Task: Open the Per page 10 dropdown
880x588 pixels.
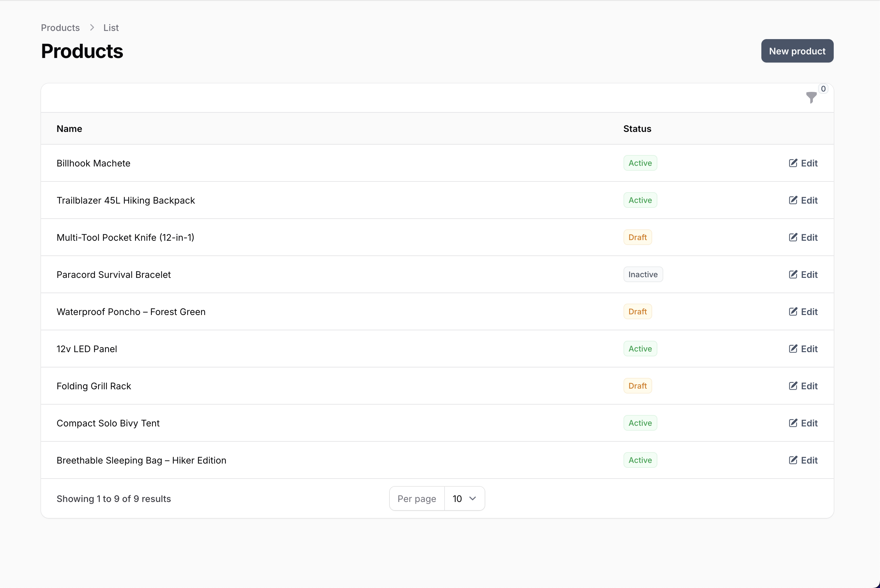Action: click(464, 498)
